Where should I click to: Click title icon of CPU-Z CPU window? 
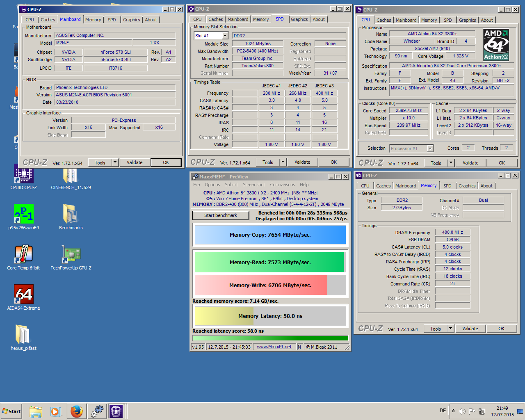[x=359, y=9]
